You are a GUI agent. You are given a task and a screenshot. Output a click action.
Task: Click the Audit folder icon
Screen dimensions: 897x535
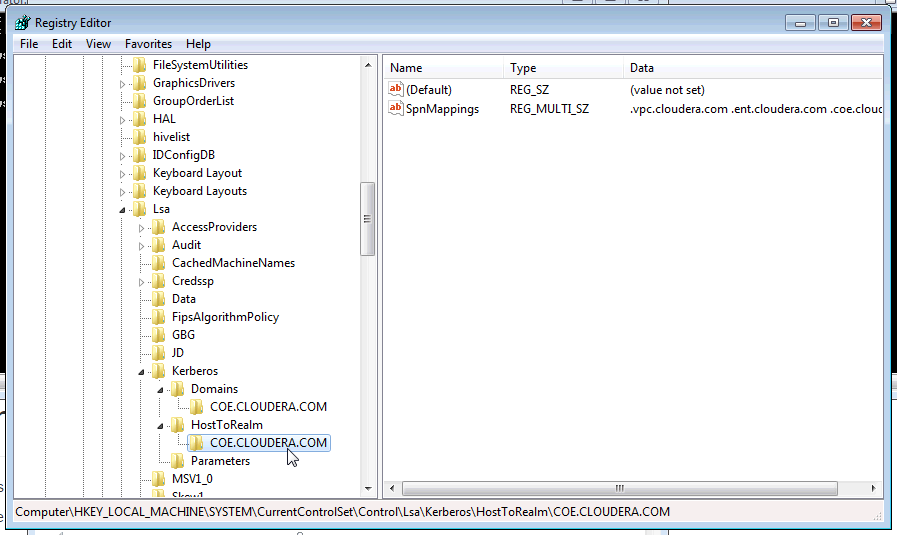[x=158, y=245]
